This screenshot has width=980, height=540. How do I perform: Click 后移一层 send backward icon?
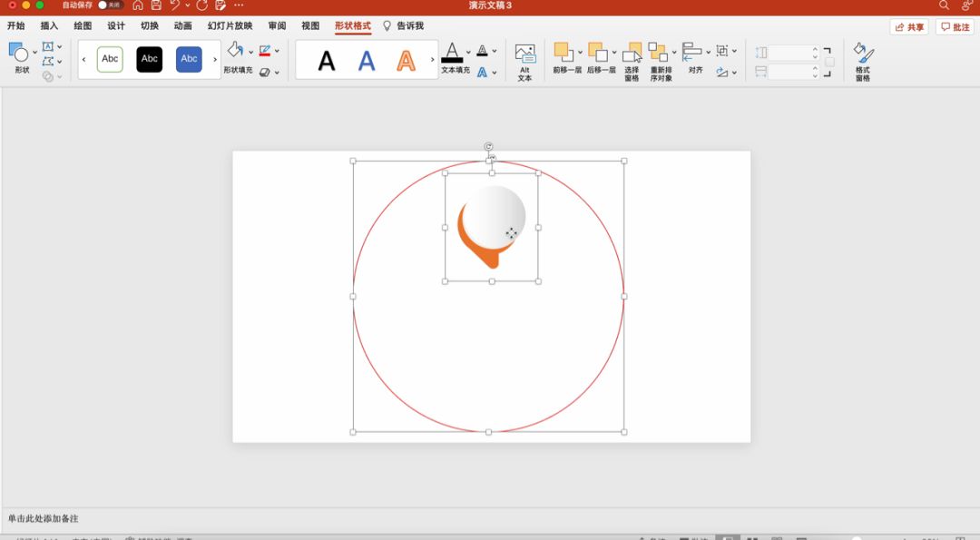point(598,52)
